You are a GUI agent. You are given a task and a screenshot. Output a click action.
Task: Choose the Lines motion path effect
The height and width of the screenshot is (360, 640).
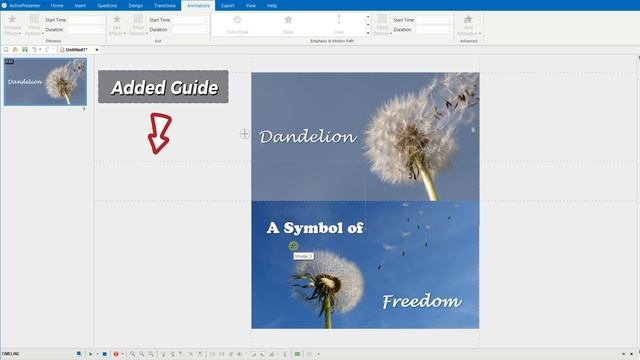(339, 24)
